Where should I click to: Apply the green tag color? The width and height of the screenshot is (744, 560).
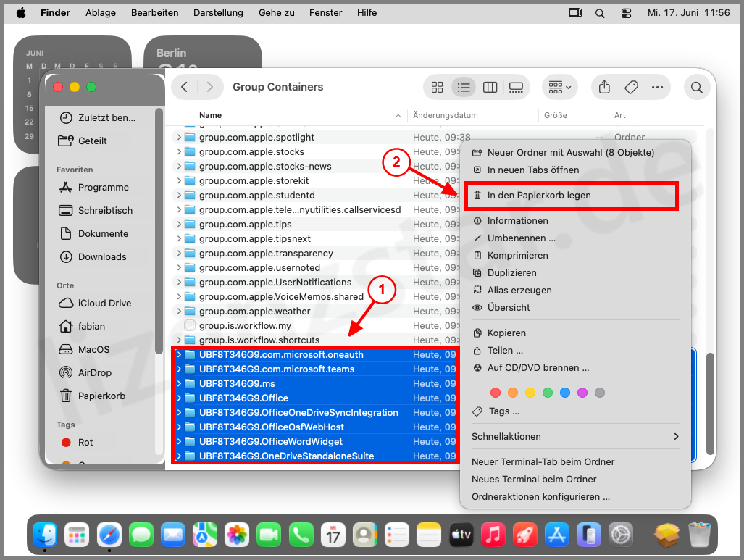(548, 393)
